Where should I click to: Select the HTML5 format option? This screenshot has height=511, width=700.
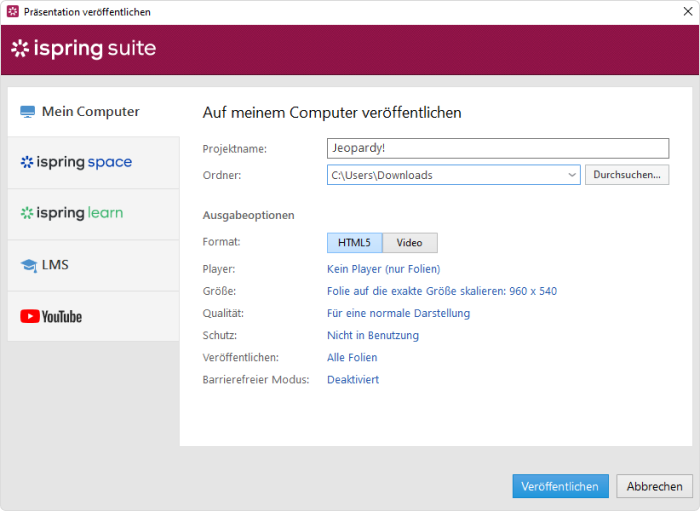click(x=354, y=243)
